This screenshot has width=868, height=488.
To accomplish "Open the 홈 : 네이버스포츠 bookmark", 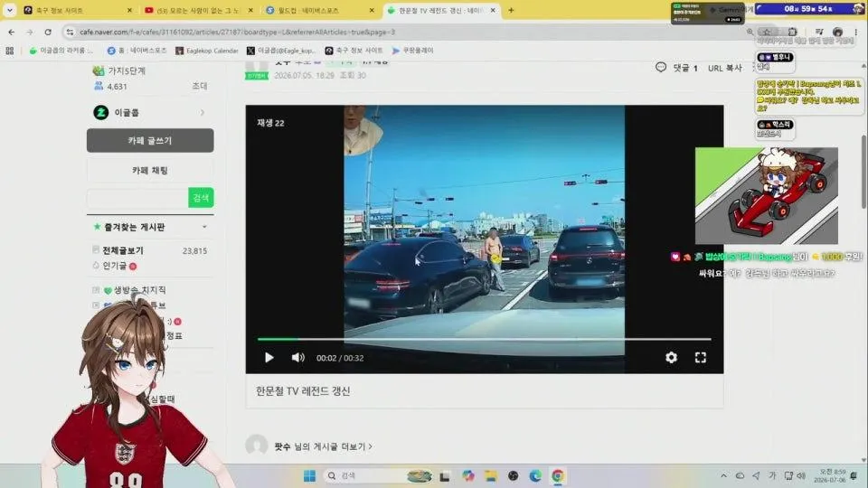I will [137, 51].
